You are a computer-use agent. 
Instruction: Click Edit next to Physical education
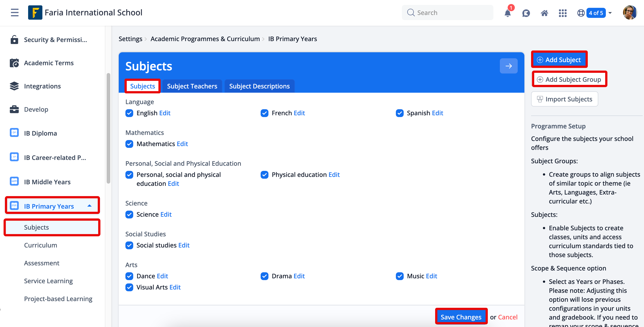[x=334, y=175]
